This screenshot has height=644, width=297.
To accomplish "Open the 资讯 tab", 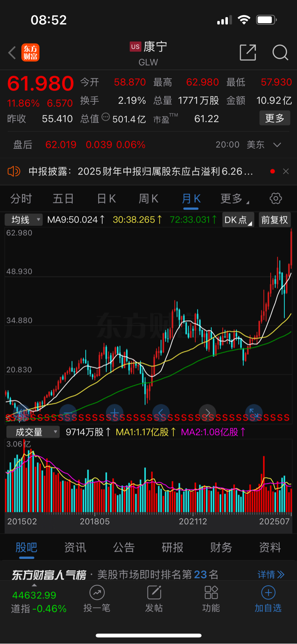I will [75, 547].
